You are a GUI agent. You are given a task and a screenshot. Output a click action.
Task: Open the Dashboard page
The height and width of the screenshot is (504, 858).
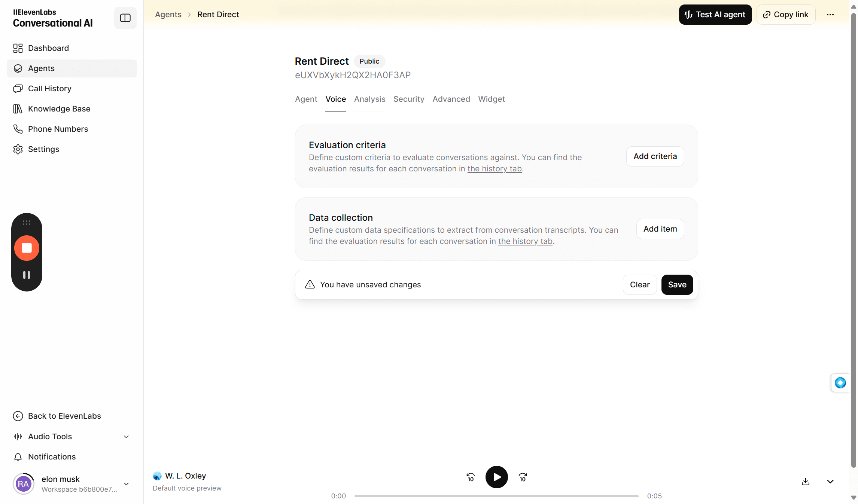click(x=71, y=48)
